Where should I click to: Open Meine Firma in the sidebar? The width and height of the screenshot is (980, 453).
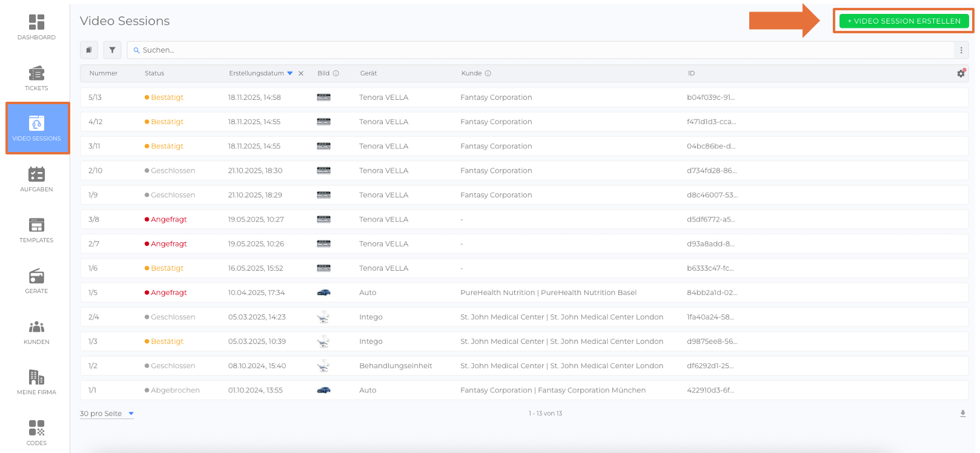pyautogui.click(x=36, y=382)
